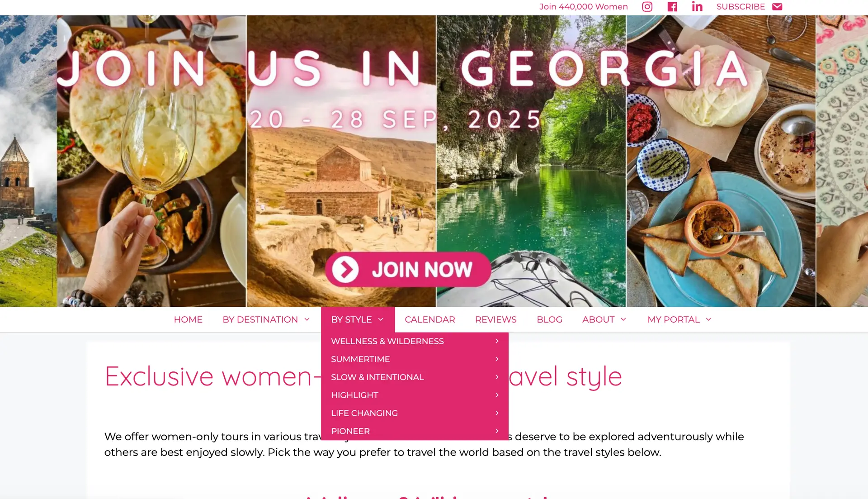The height and width of the screenshot is (499, 868).
Task: Collapse the By Style dropdown chevron
Action: click(x=381, y=319)
